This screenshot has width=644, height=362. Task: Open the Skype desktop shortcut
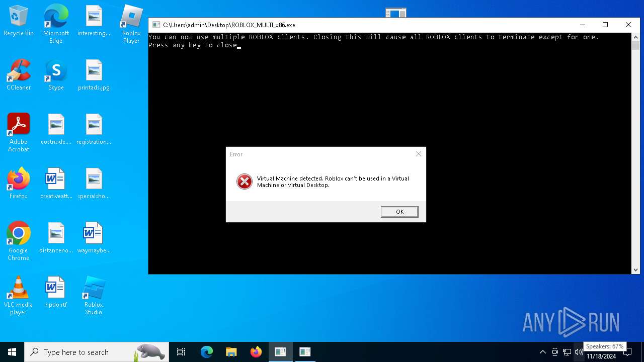[56, 75]
